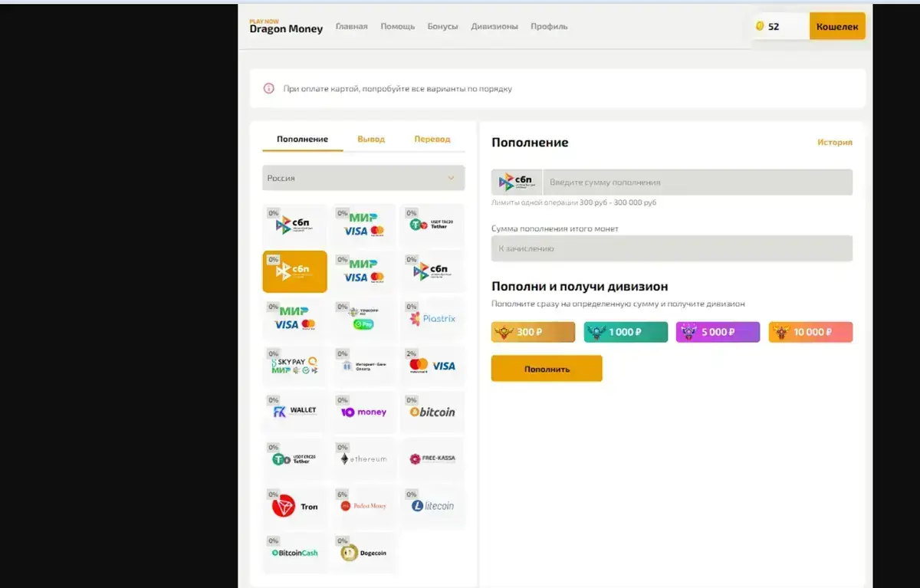Choose the 10 000 ₽ division amount
This screenshot has height=588, width=920.
[810, 332]
